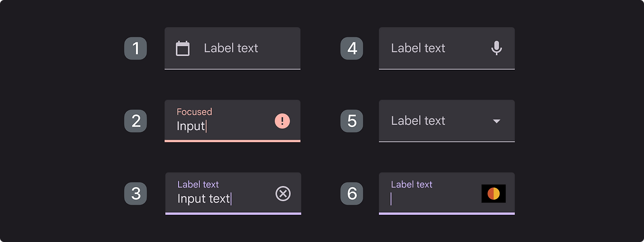Image resolution: width=644 pixels, height=242 pixels.
Task: Click the purple 'Label text' label in field 3
Action: 198,185
